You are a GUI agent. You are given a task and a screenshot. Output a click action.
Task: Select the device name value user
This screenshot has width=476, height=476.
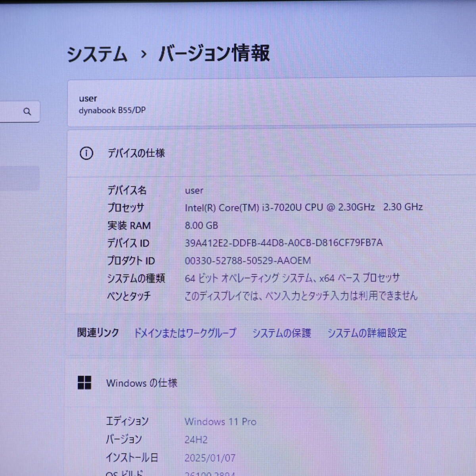(x=194, y=190)
